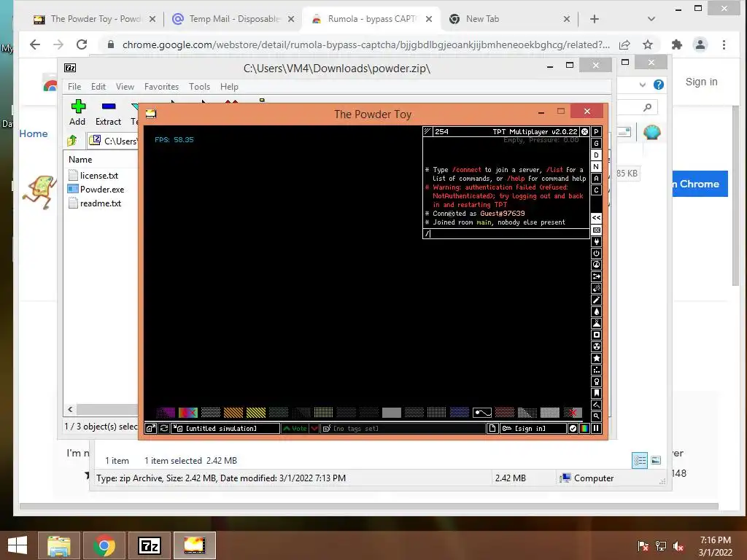Toggle the D button on the right panel
The width and height of the screenshot is (747, 560).
tap(596, 155)
